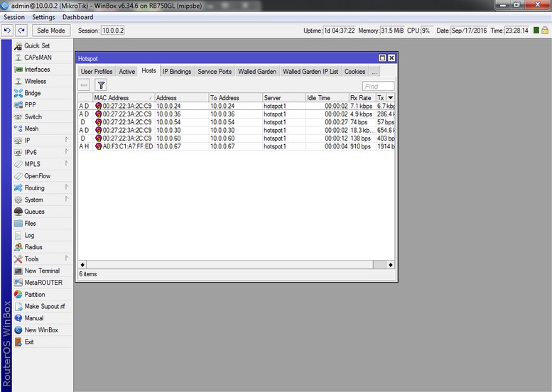The image size is (552, 392).
Task: Click scroll right arrow in Hotspot table
Action: click(x=391, y=265)
